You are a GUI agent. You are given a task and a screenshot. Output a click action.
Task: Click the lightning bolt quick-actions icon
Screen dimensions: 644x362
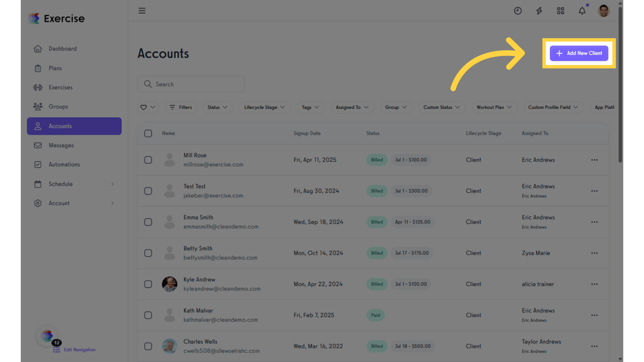(x=539, y=10)
